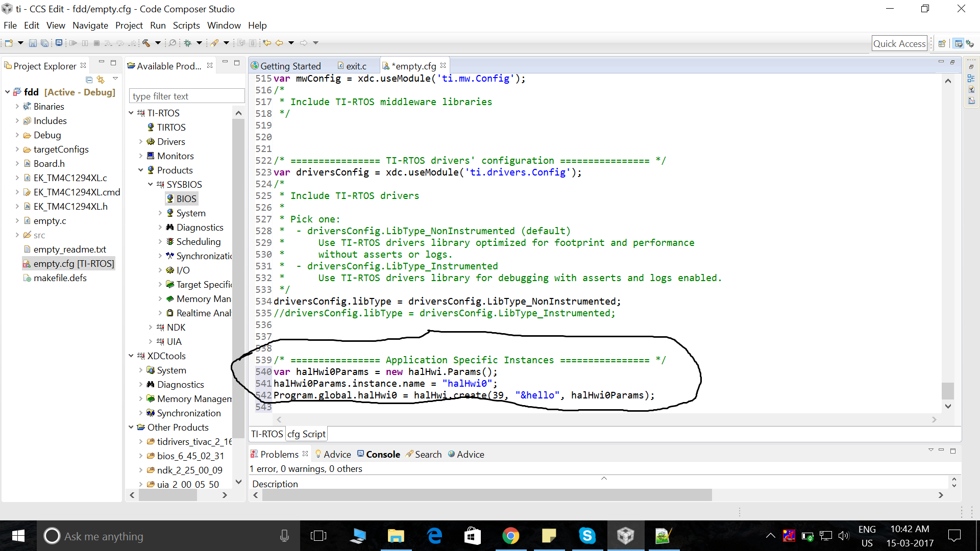
Task: Click the Open Perspective icon
Action: (942, 43)
